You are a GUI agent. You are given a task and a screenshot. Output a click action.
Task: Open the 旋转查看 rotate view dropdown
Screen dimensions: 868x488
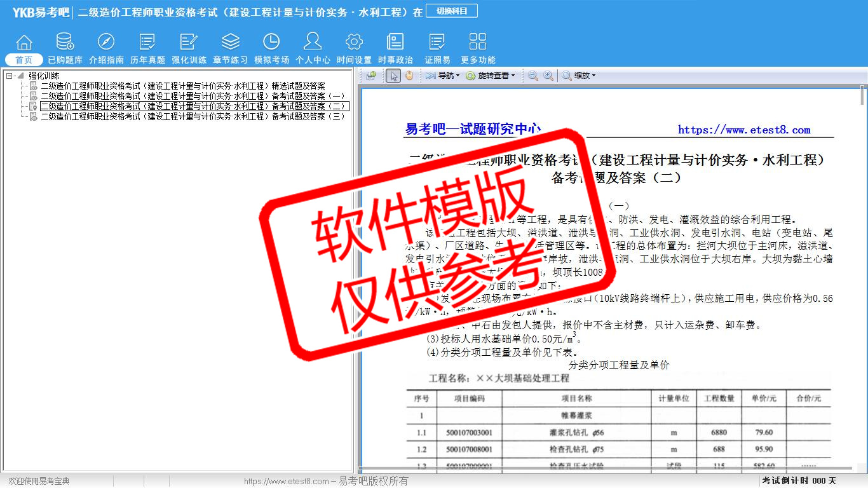[x=491, y=76]
